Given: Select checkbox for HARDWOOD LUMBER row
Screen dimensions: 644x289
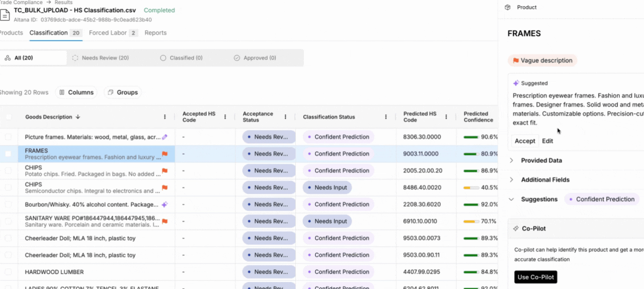Looking at the screenshot, I should 9,272.
